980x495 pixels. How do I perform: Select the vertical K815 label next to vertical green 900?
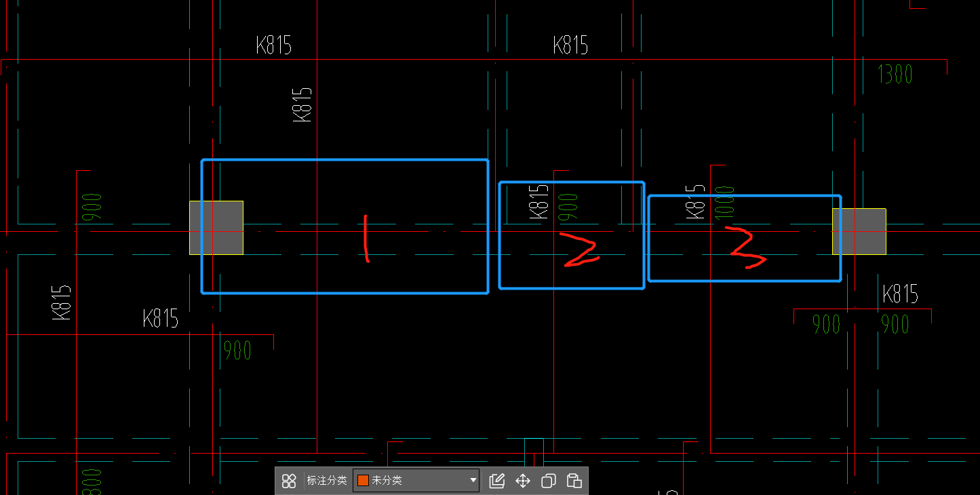538,201
